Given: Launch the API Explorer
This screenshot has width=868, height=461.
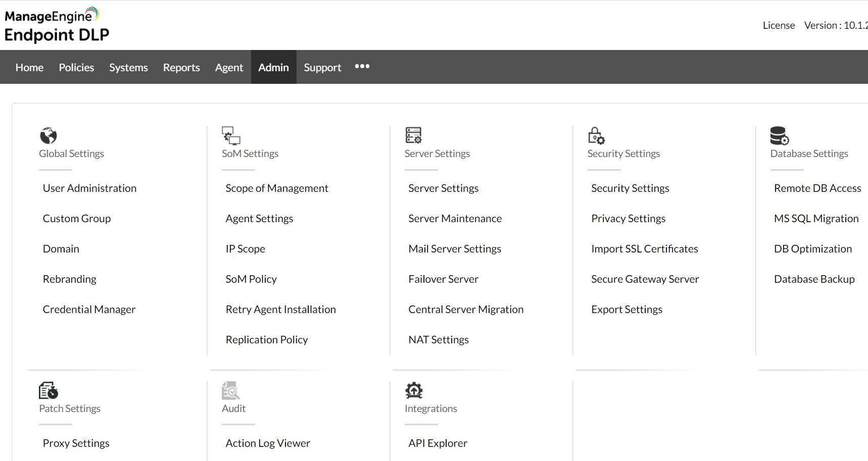Looking at the screenshot, I should point(438,443).
